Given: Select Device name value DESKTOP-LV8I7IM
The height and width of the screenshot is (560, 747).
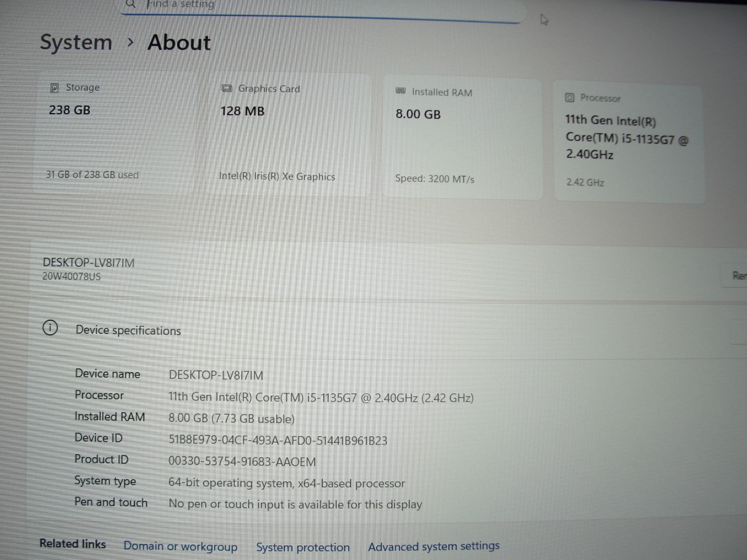Looking at the screenshot, I should tap(216, 375).
